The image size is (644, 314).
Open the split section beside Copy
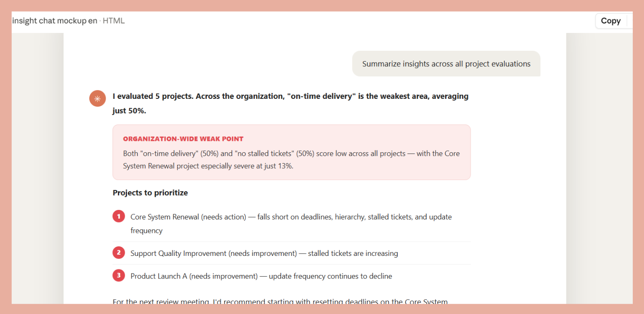[630, 21]
